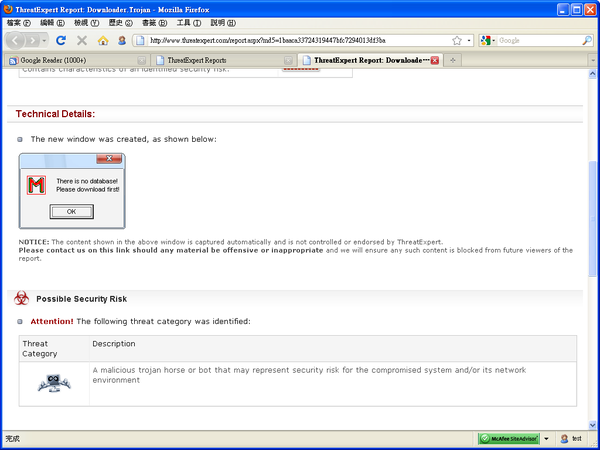Close the Google Reader tab
This screenshot has height=450, width=600.
point(142,60)
